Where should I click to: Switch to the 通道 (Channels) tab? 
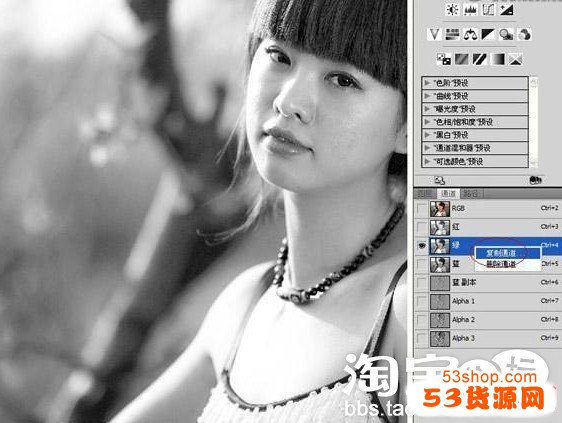[448, 194]
